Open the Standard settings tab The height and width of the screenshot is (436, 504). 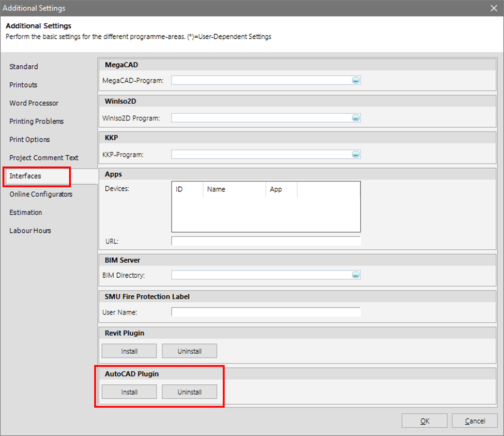click(24, 67)
